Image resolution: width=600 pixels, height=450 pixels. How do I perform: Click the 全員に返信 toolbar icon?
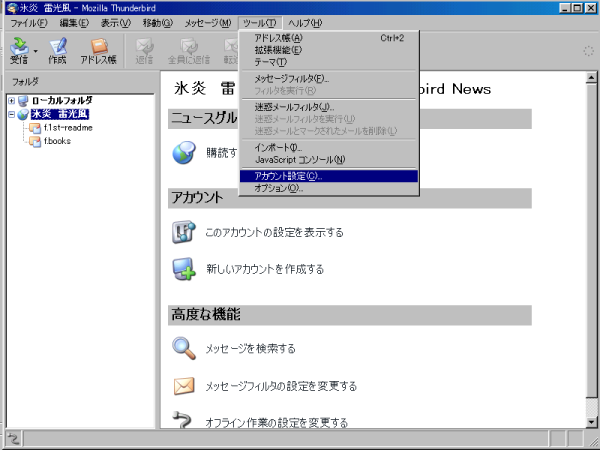[189, 51]
